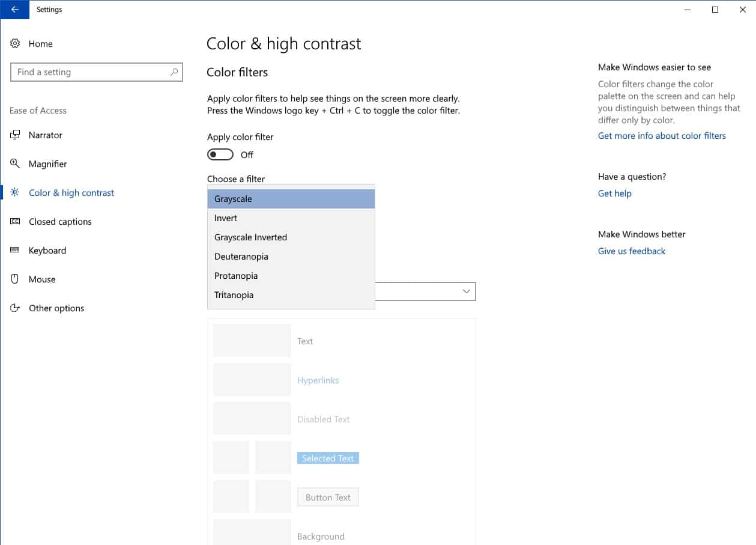The height and width of the screenshot is (545, 756).
Task: Open Keyboard settings
Action: tap(47, 251)
